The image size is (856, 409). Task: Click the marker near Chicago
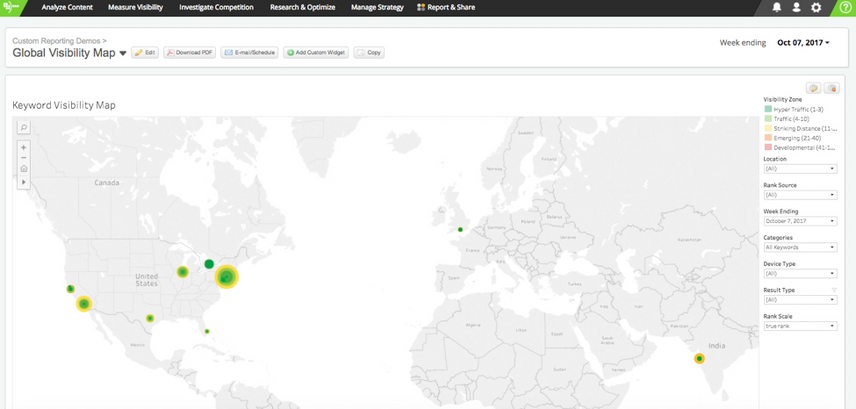point(182,271)
